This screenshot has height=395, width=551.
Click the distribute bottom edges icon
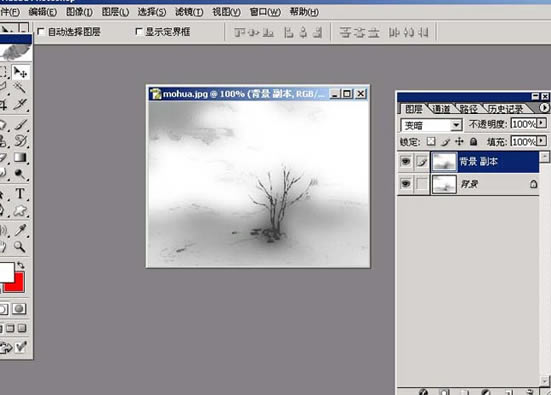(x=373, y=32)
